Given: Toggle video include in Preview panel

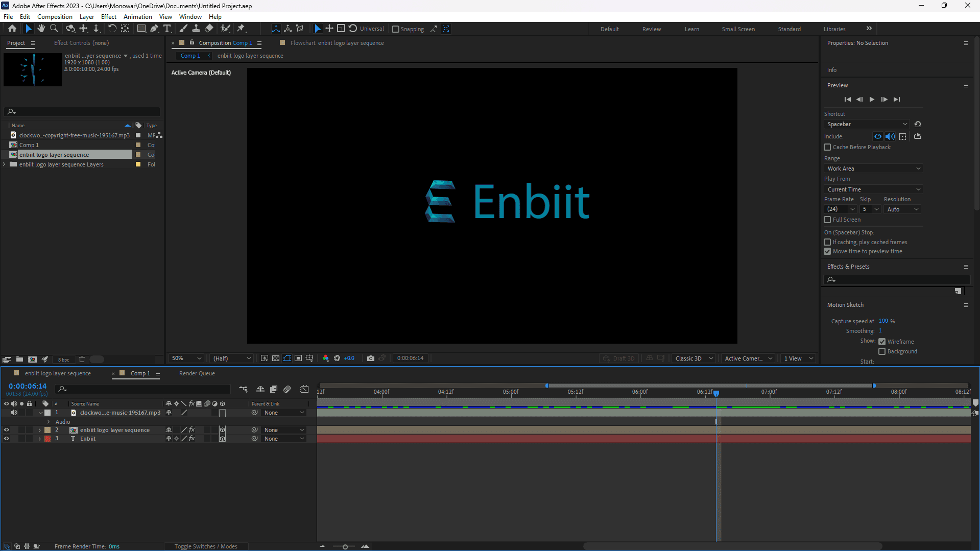Looking at the screenshot, I should pyautogui.click(x=878, y=136).
